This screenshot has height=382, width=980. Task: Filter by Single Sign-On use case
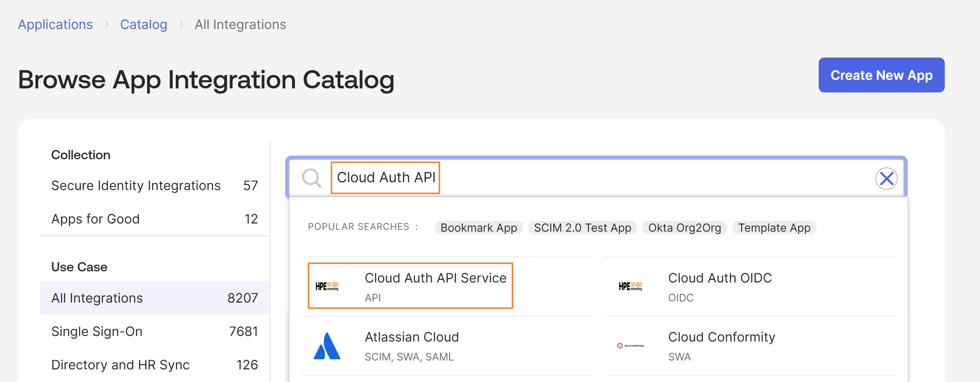point(155,332)
